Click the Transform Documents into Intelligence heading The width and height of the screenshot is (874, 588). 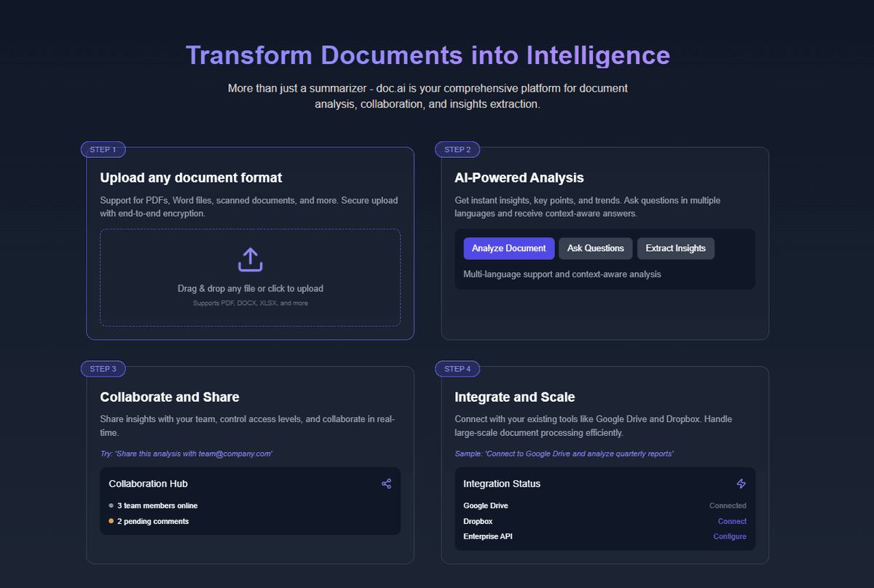(x=428, y=55)
